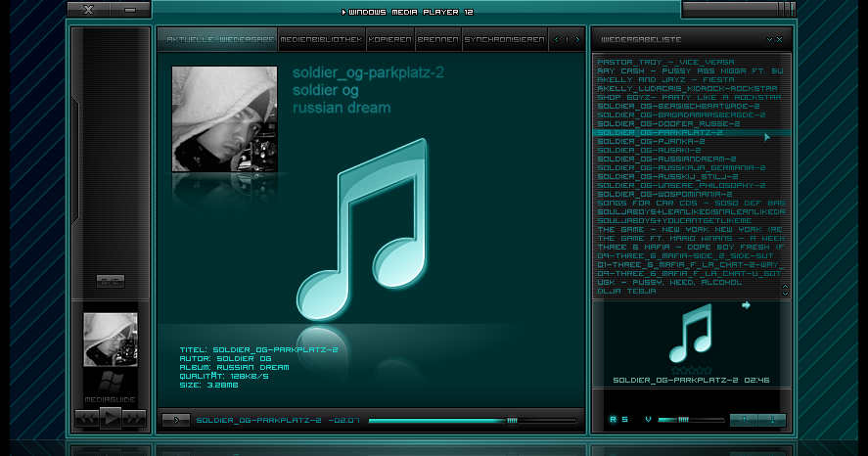868x456 pixels.
Task: Play the current track with play button
Action: pos(111,419)
